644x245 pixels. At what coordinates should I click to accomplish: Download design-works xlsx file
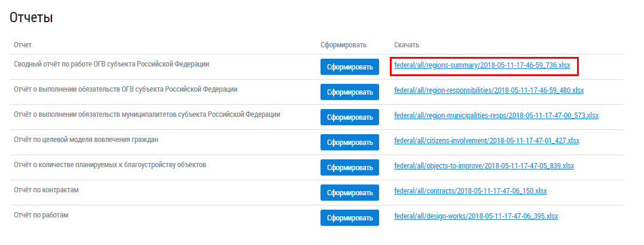click(476, 216)
